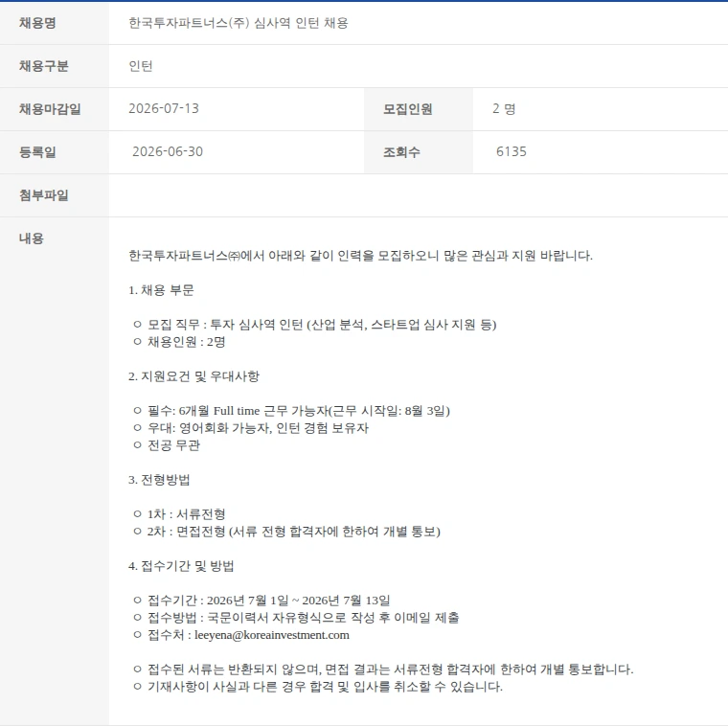The height and width of the screenshot is (726, 728).
Task: Click the line '2차 : 면접전형'
Action: (x=293, y=532)
